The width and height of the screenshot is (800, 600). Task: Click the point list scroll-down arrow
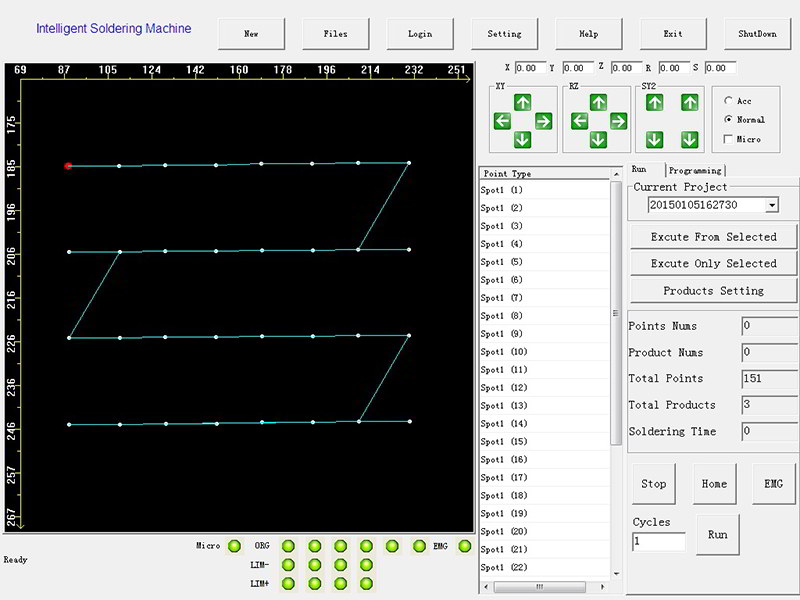616,574
